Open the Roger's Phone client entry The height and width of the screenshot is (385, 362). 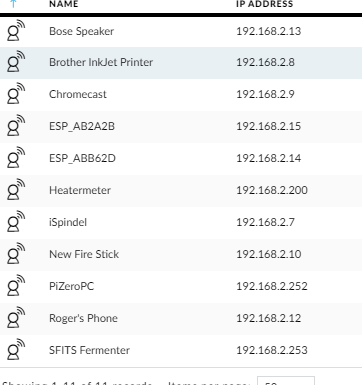tap(83, 318)
